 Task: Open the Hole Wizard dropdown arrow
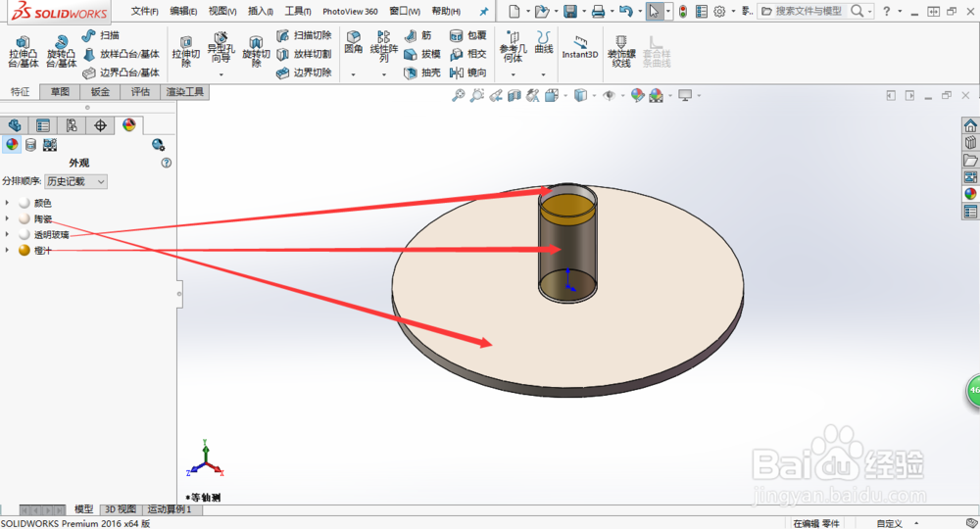(220, 74)
